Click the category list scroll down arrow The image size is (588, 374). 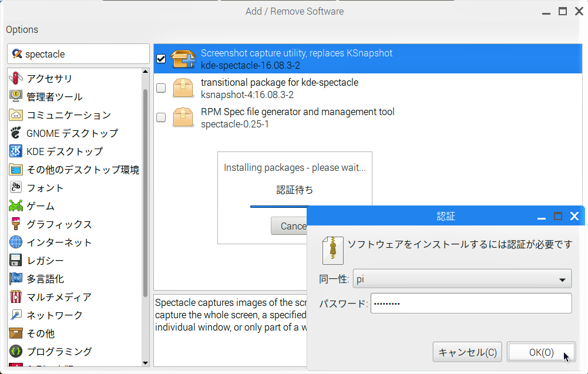tap(146, 363)
